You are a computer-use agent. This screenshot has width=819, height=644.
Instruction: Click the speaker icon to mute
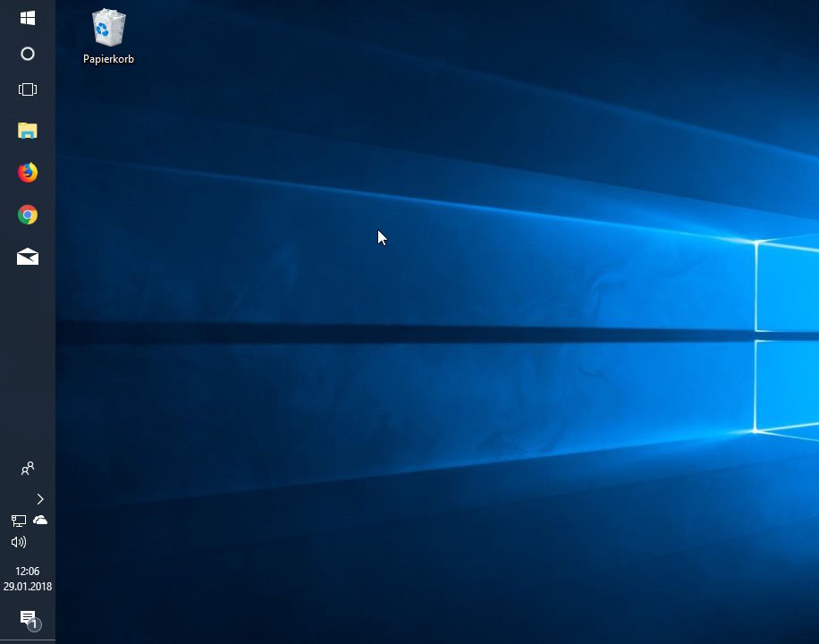point(18,541)
